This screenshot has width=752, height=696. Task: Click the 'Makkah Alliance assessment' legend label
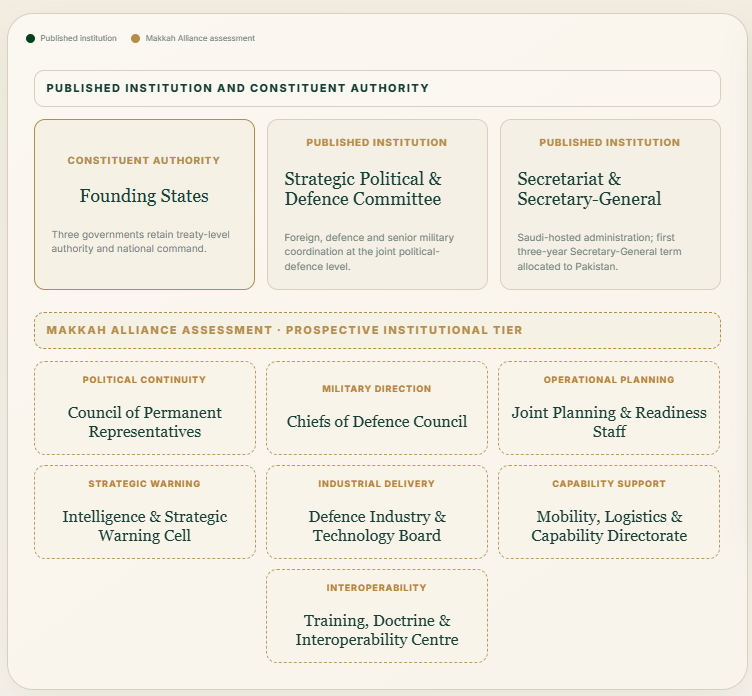(200, 38)
